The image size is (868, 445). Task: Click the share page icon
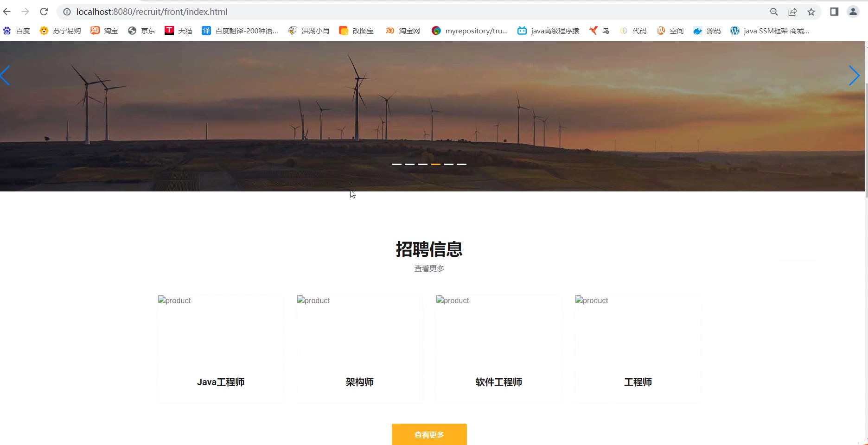(792, 12)
